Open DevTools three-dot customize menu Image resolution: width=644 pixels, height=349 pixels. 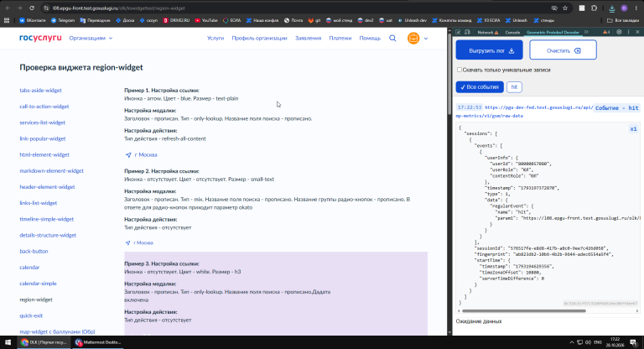pos(628,32)
